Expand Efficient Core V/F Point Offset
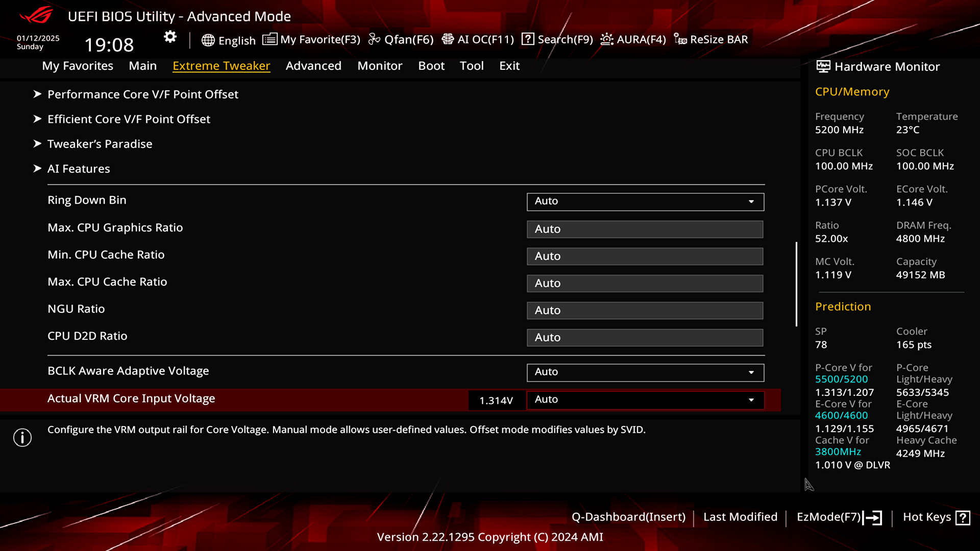The height and width of the screenshot is (551, 980). pyautogui.click(x=129, y=118)
